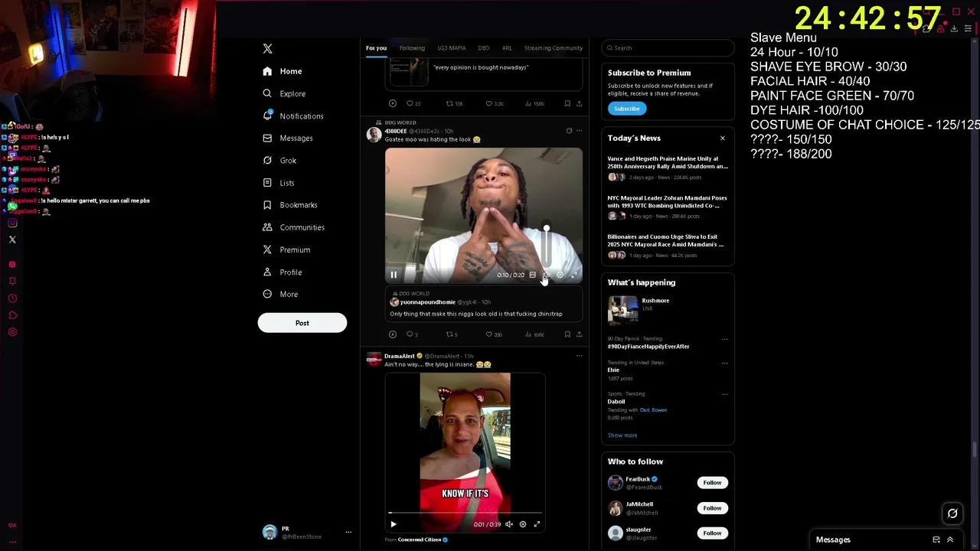Repost the 4300DEE post
The width and height of the screenshot is (980, 551).
click(x=450, y=334)
